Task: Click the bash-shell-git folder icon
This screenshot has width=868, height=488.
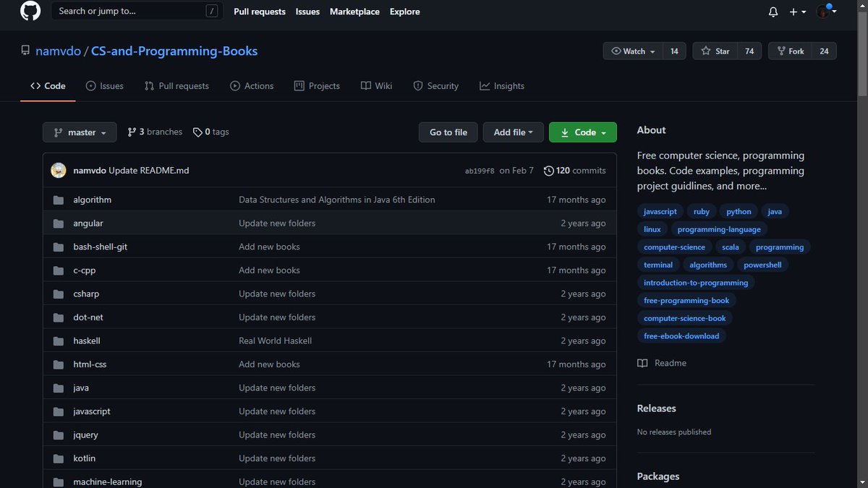Action: click(x=59, y=247)
